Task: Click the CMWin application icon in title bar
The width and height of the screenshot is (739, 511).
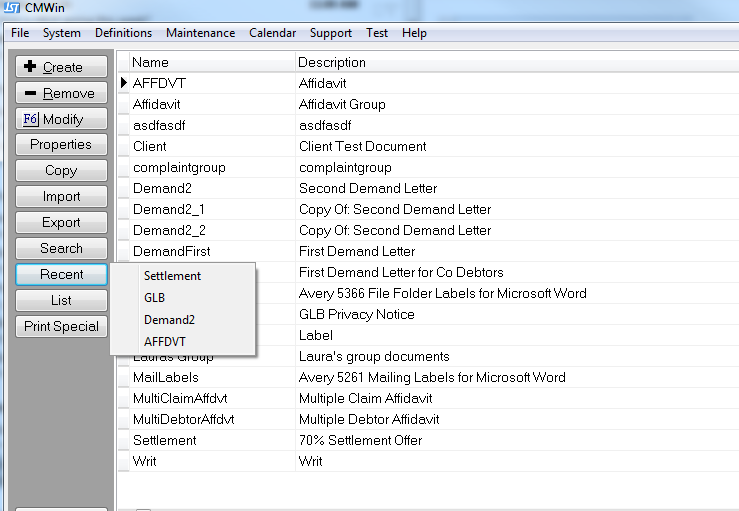Action: 12,8
